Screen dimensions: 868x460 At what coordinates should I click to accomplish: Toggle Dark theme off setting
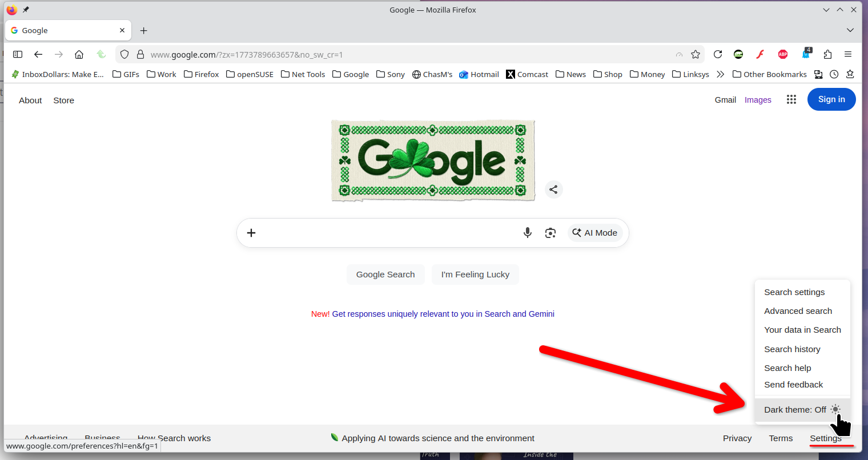point(802,410)
